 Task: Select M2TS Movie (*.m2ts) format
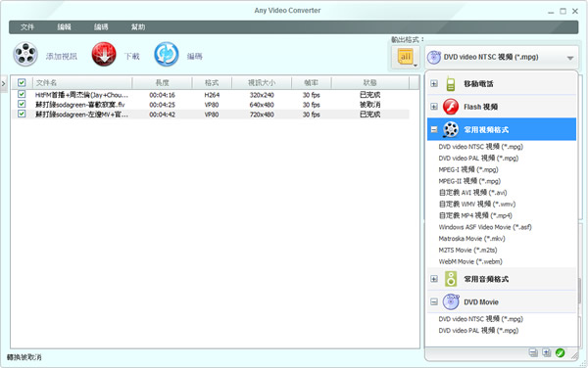tap(467, 251)
